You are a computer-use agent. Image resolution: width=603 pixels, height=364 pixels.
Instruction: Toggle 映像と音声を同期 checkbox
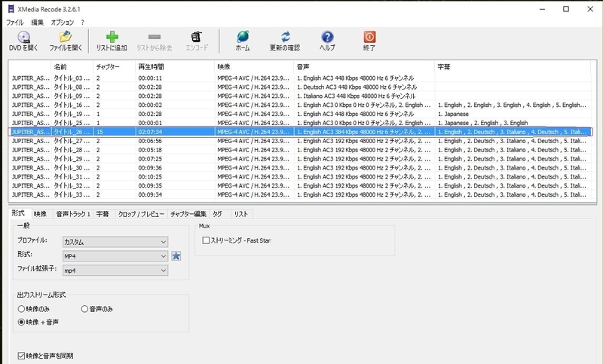[x=21, y=356]
